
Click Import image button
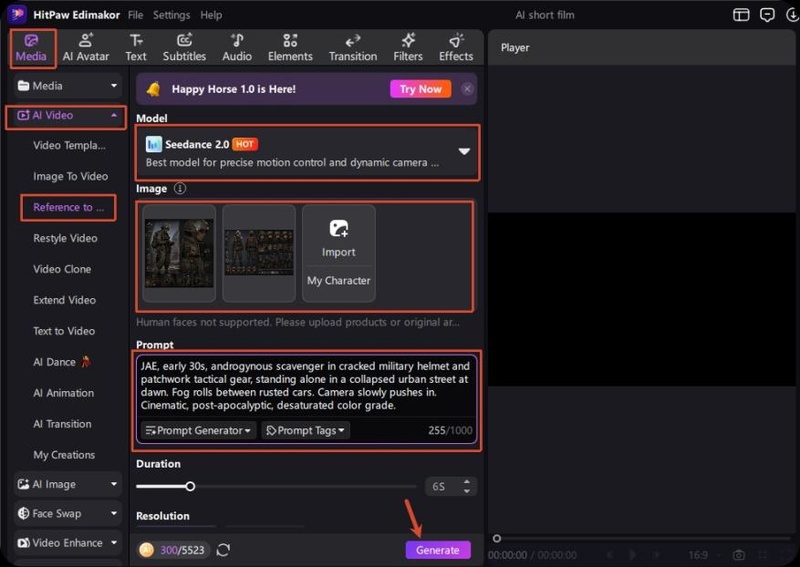tap(339, 237)
